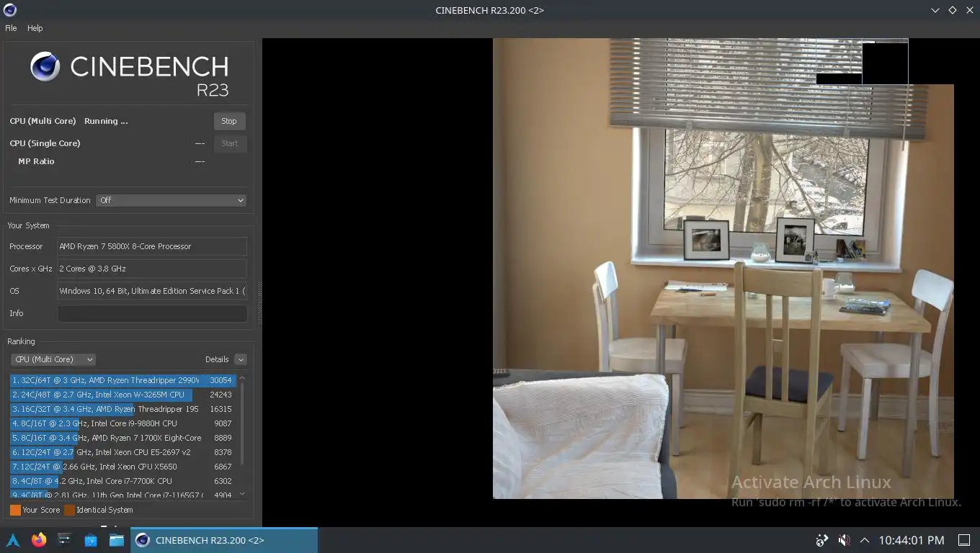Open the CPU (Multi Core) ranking dropdown
Screen dimensions: 980x553
pos(53,359)
